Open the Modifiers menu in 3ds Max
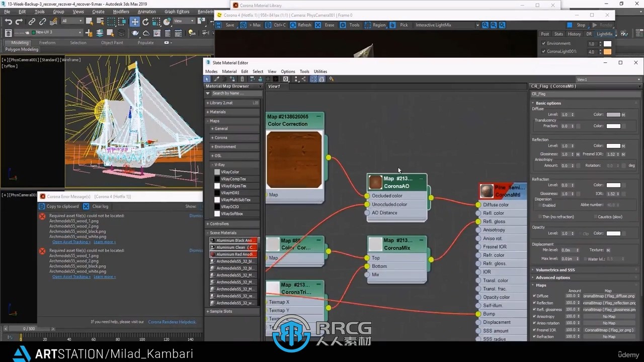This screenshot has width=644, height=362. (x=121, y=12)
